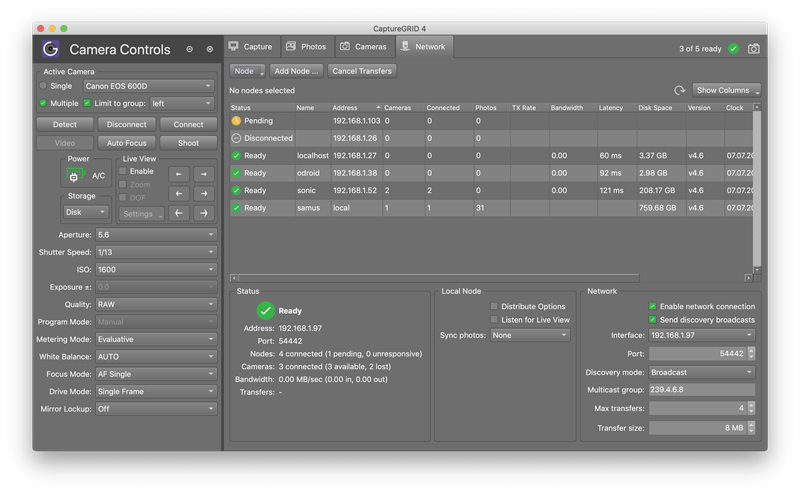
Task: Sort by the Latency column header
Action: click(x=616, y=108)
